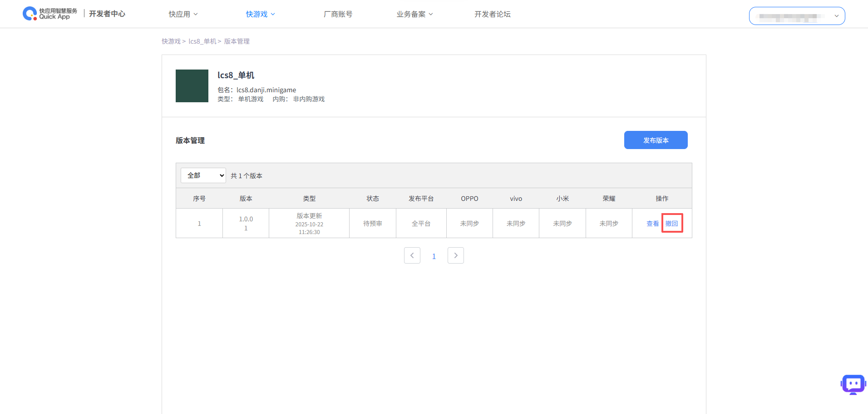The height and width of the screenshot is (414, 868).
Task: Go to previous page arrow
Action: point(412,255)
